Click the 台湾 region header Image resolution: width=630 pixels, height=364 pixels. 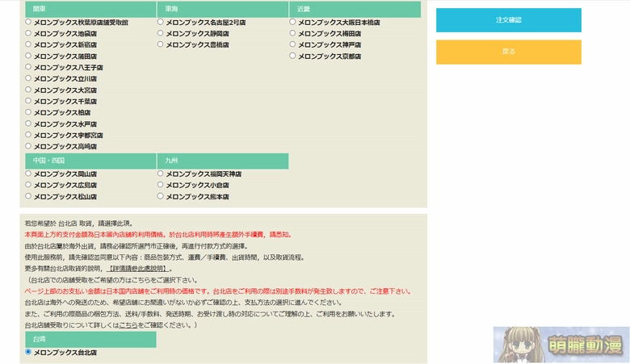coord(90,339)
